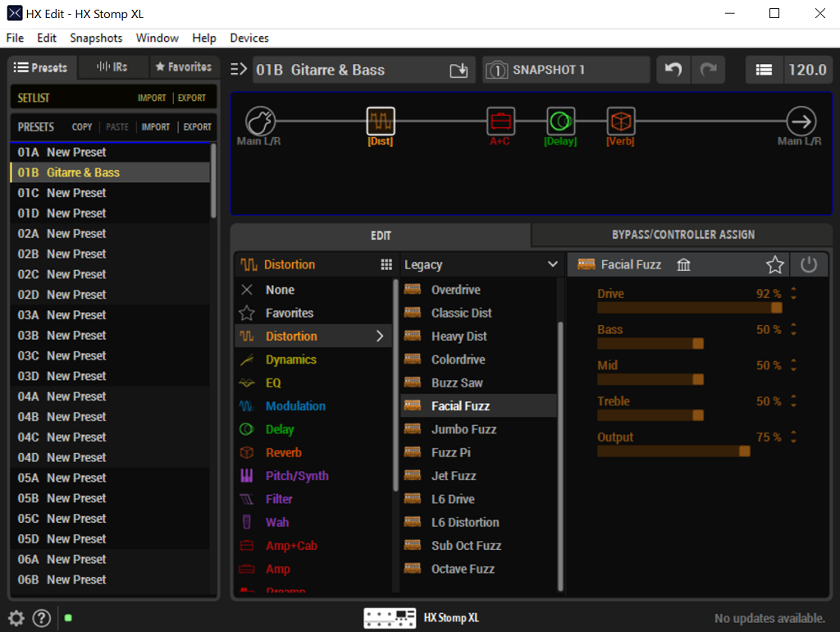Step the Drive value stepper arrows
The width and height of the screenshot is (840, 632).
point(793,293)
